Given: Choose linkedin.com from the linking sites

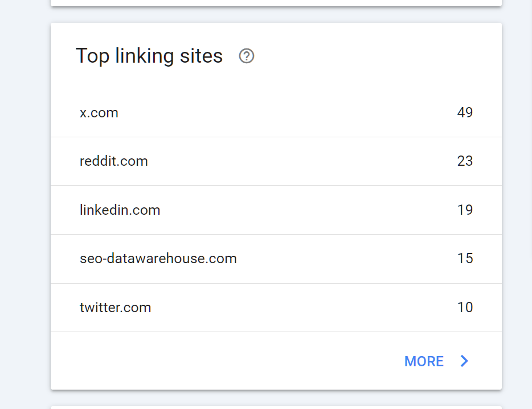Looking at the screenshot, I should pyautogui.click(x=120, y=210).
